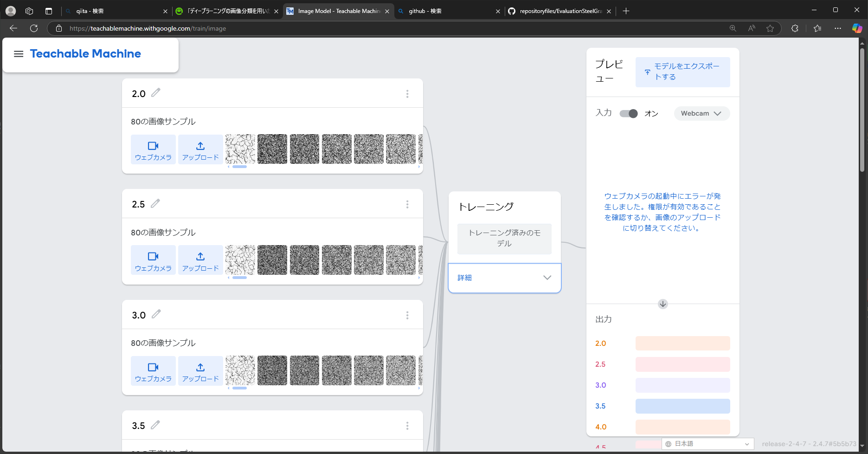The width and height of the screenshot is (868, 454).
Task: Click the 3.0 output confidence bar
Action: 682,385
